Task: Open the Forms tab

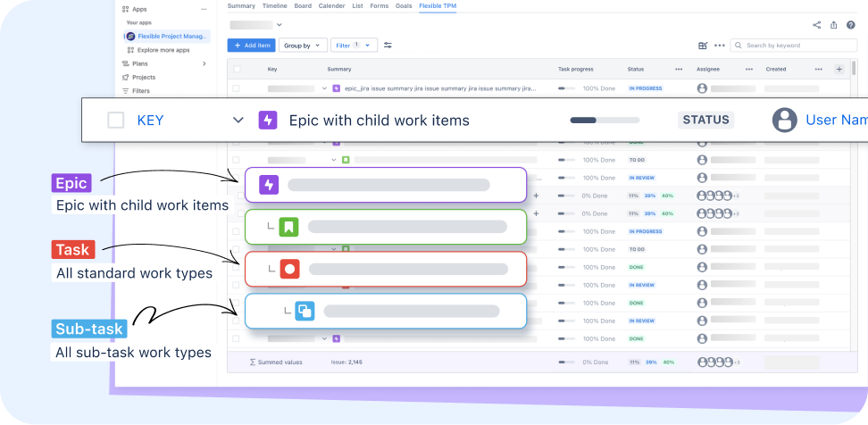Action: (380, 5)
